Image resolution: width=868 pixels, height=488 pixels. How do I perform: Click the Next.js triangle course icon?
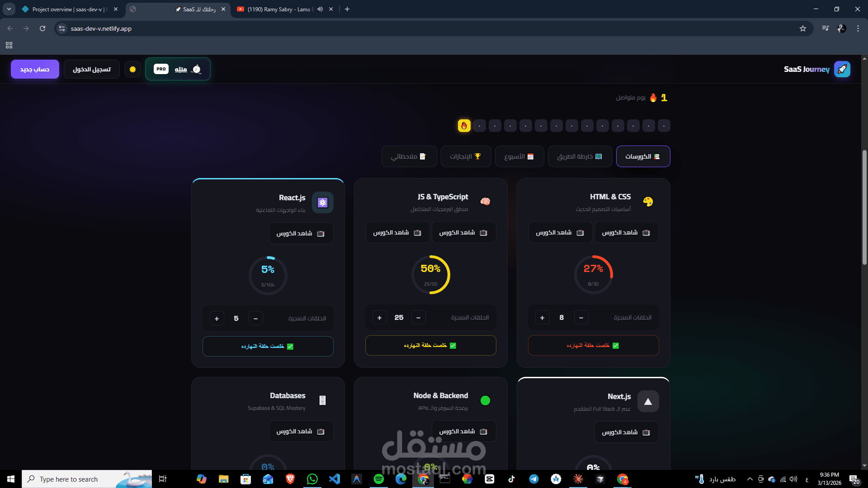click(x=648, y=401)
